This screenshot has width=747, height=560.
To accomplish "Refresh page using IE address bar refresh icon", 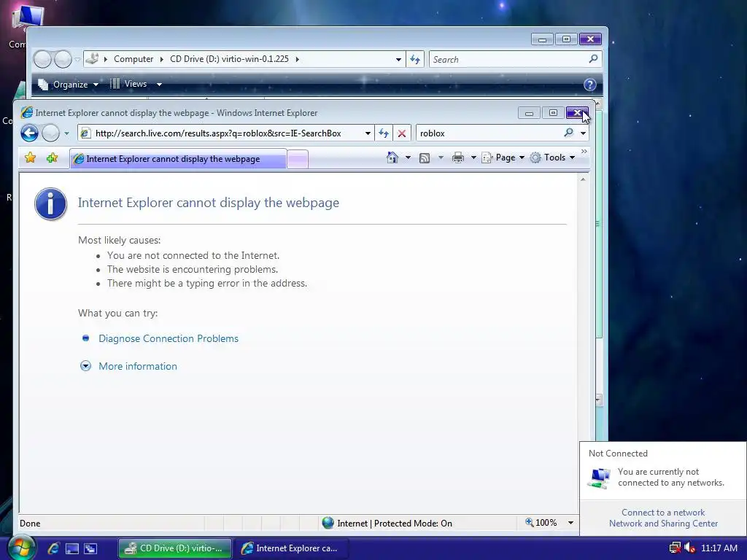I will click(384, 133).
